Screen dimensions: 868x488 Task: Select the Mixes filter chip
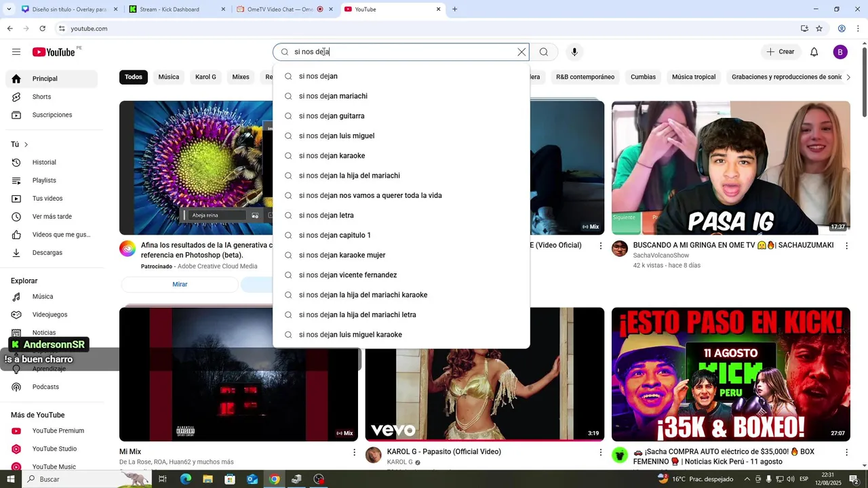point(241,77)
